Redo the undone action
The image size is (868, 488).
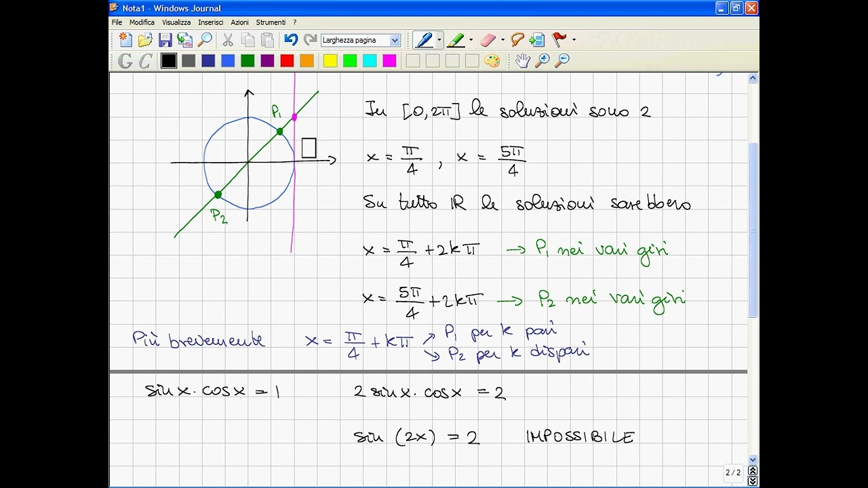[x=311, y=40]
